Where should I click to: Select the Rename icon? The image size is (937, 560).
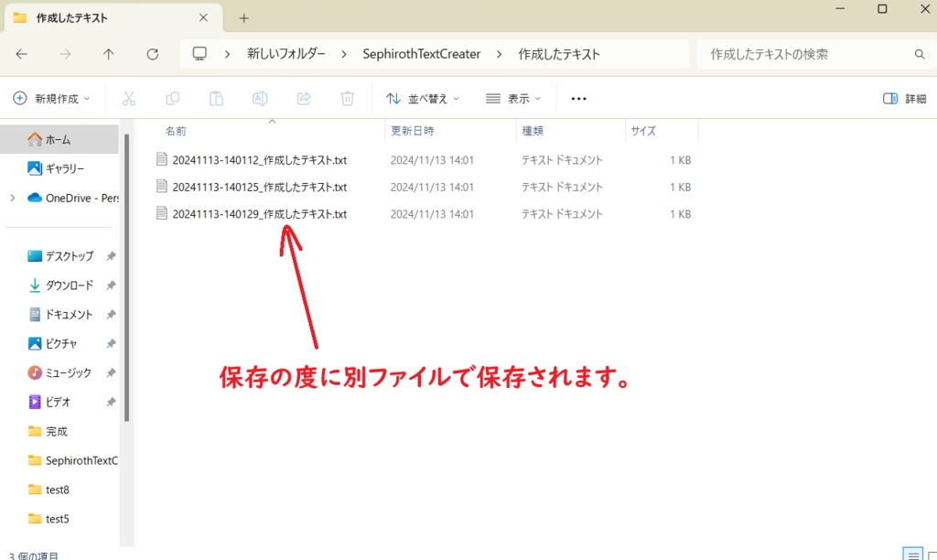[260, 98]
